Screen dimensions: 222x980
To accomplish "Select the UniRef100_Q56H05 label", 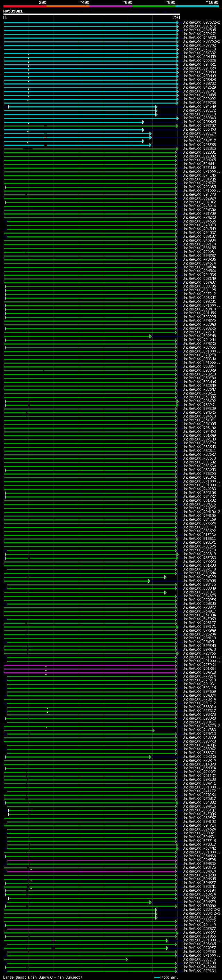I will 199,122.
